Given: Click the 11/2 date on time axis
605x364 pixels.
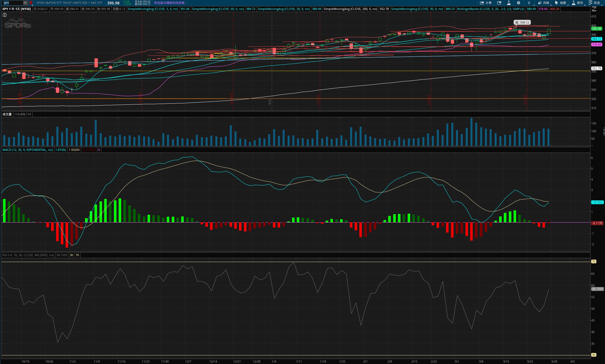Looking at the screenshot, I should pos(73,361).
